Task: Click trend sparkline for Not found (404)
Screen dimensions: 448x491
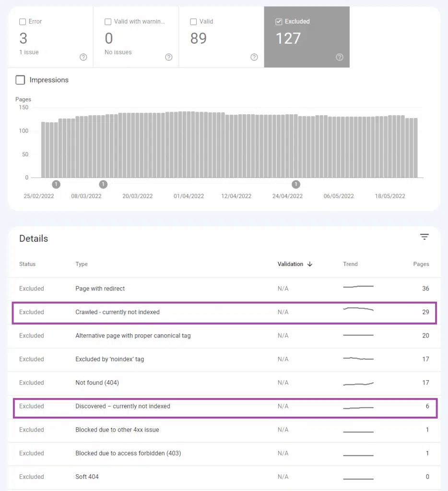Action: 358,383
